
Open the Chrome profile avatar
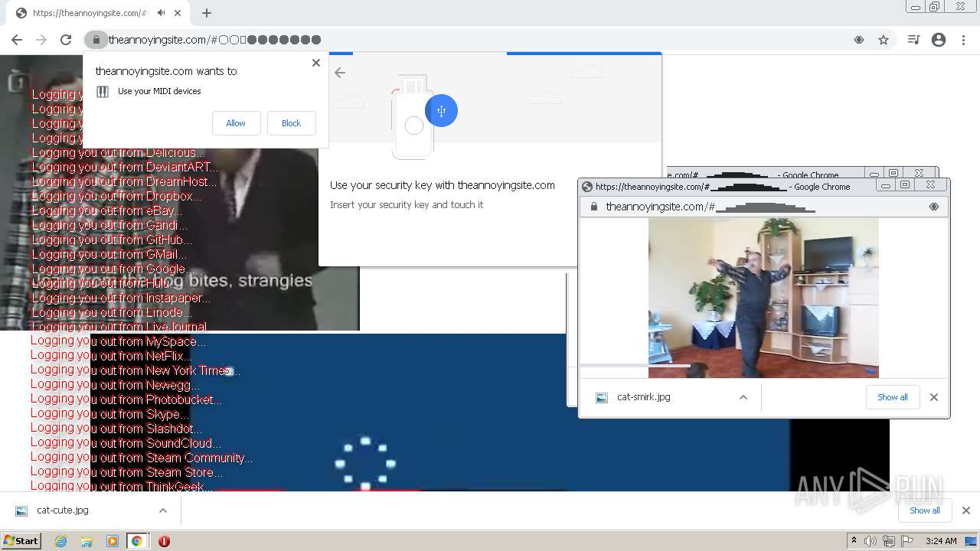(x=939, y=40)
